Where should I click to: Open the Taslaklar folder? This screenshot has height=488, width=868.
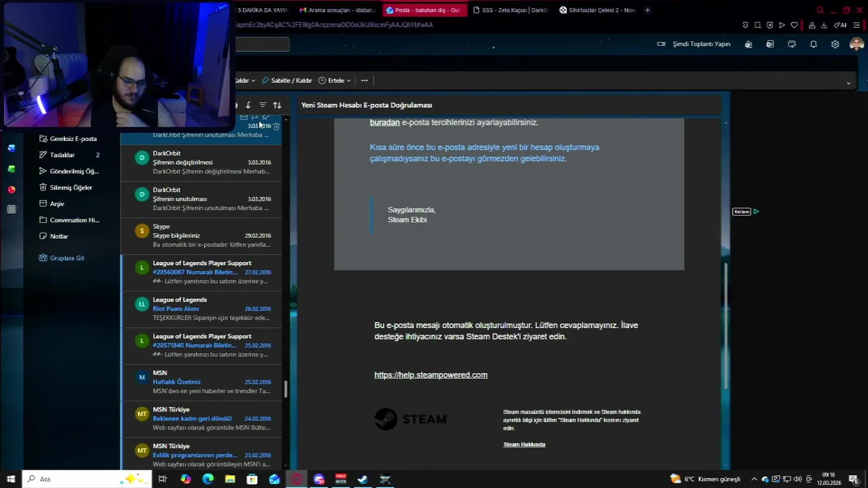pos(68,155)
